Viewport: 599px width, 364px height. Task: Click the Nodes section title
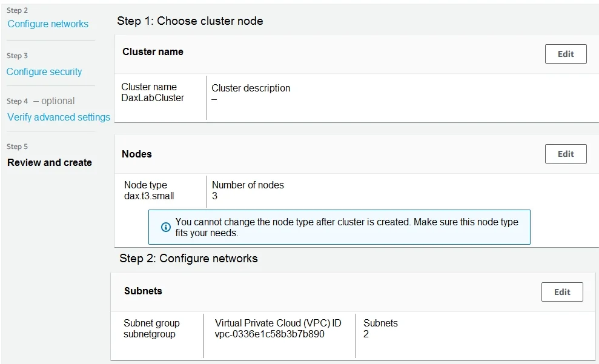[137, 154]
